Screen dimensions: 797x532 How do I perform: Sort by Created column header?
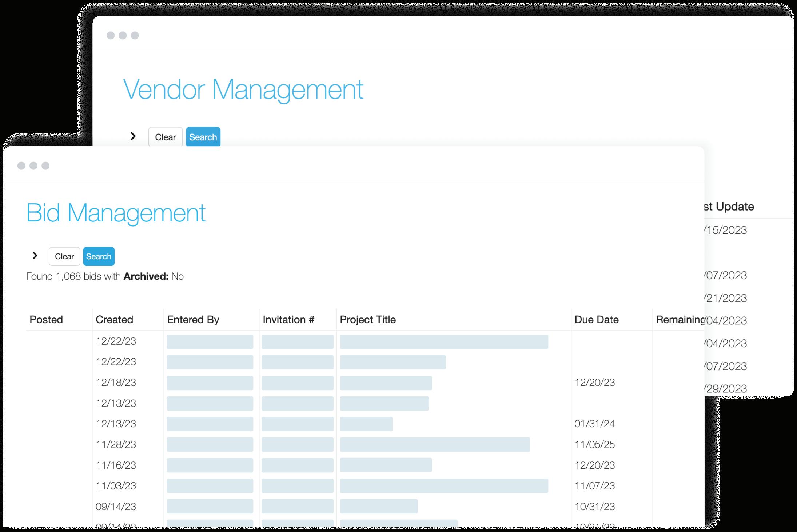click(114, 320)
